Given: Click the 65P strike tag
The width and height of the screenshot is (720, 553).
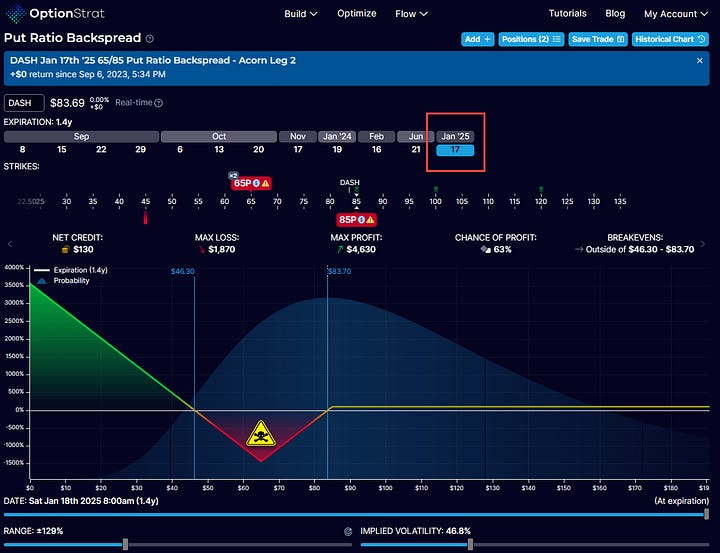Looking at the screenshot, I should coord(251,183).
